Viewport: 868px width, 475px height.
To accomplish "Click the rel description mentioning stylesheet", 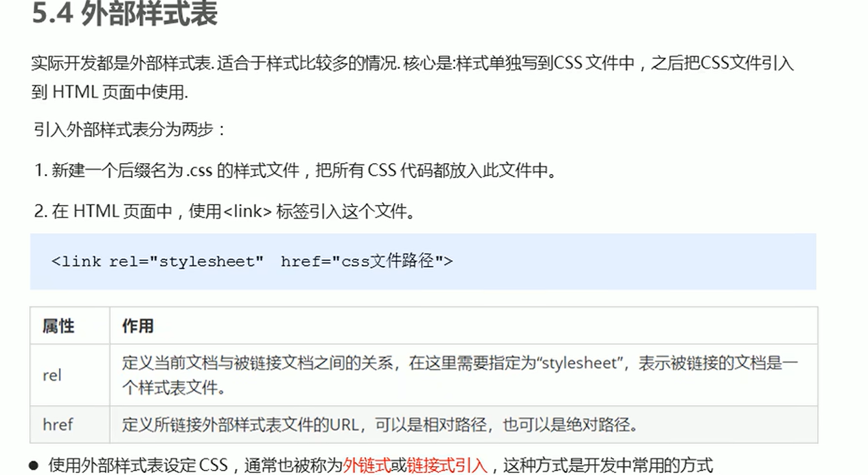I will pos(460,375).
